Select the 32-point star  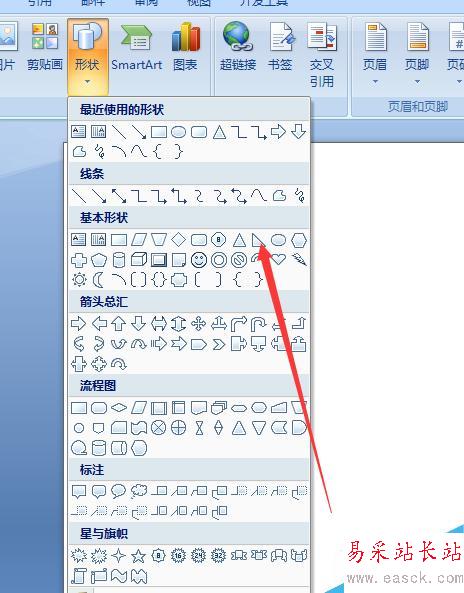pyautogui.click(x=219, y=556)
